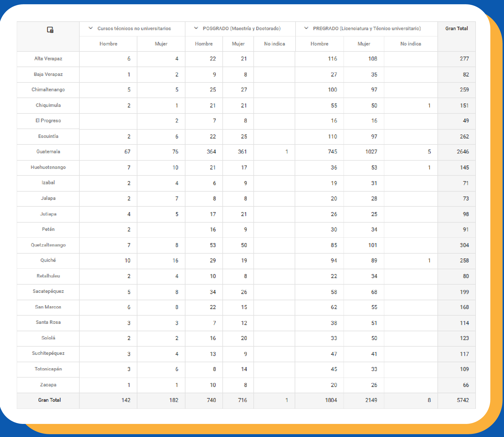Click Escuintla grand total 262
504x437 pixels.
(x=464, y=136)
